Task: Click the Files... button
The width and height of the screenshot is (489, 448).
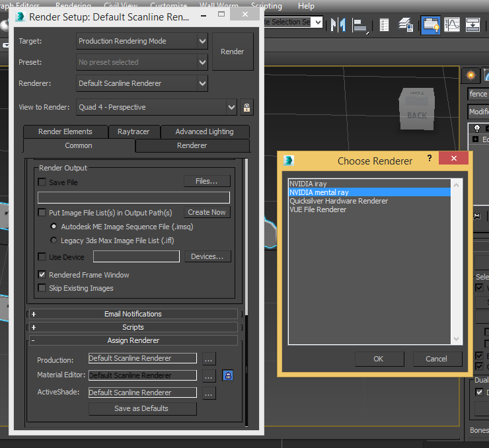Action: click(x=207, y=181)
